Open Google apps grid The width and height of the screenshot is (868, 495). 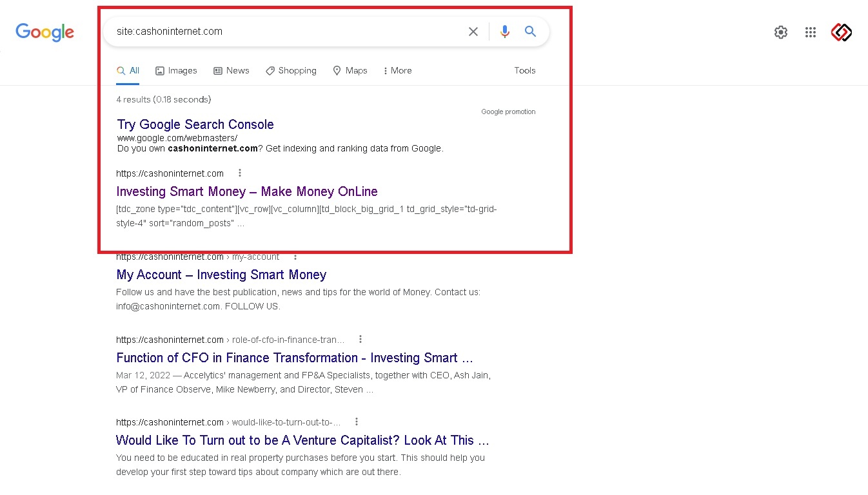tap(811, 32)
